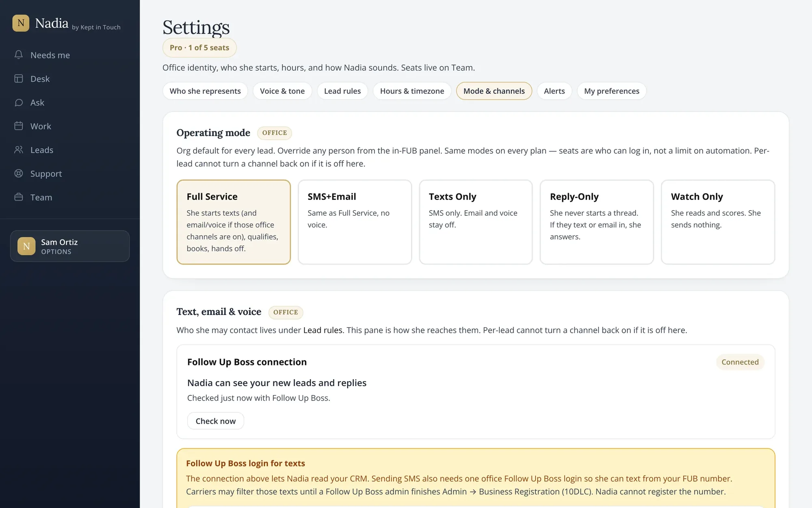Open the Voice & tone tab

pos(282,91)
